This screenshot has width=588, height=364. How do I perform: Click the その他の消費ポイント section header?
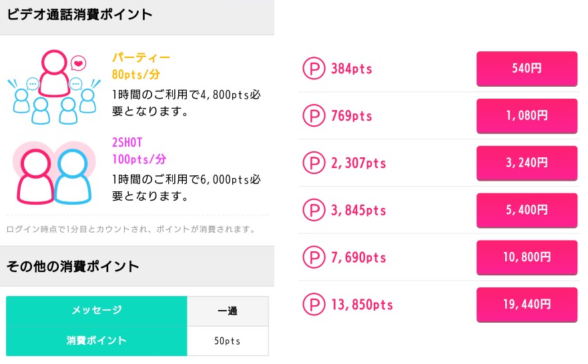73,267
